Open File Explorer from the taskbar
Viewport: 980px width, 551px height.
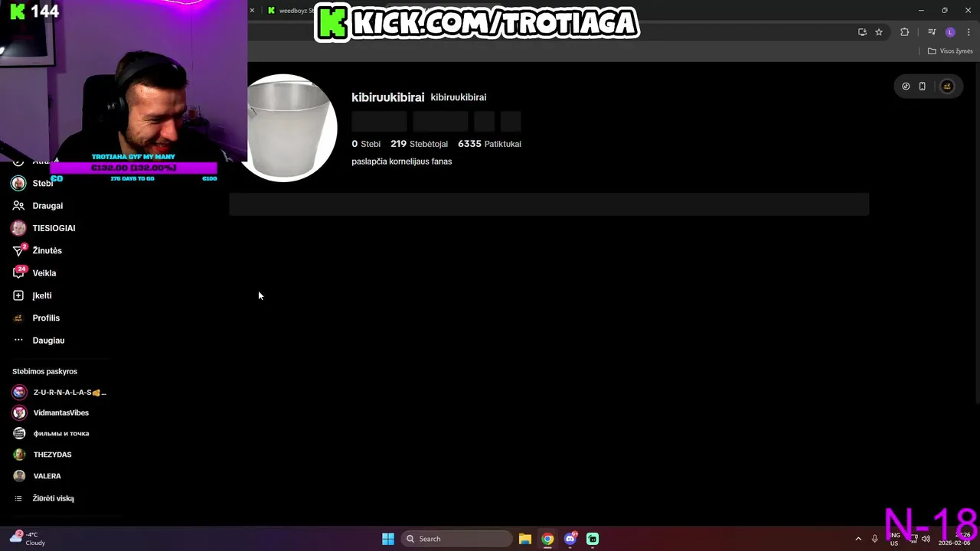click(x=525, y=539)
